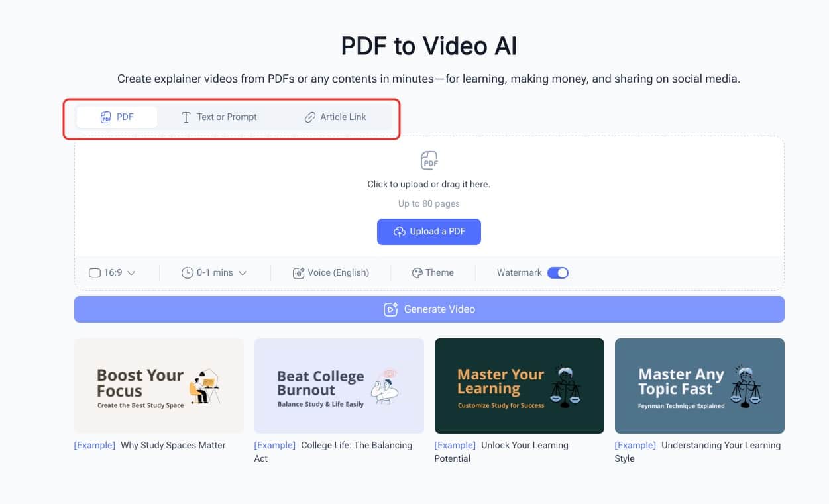Click the cloud upload icon on Upload button
829x504 pixels.
(x=399, y=232)
